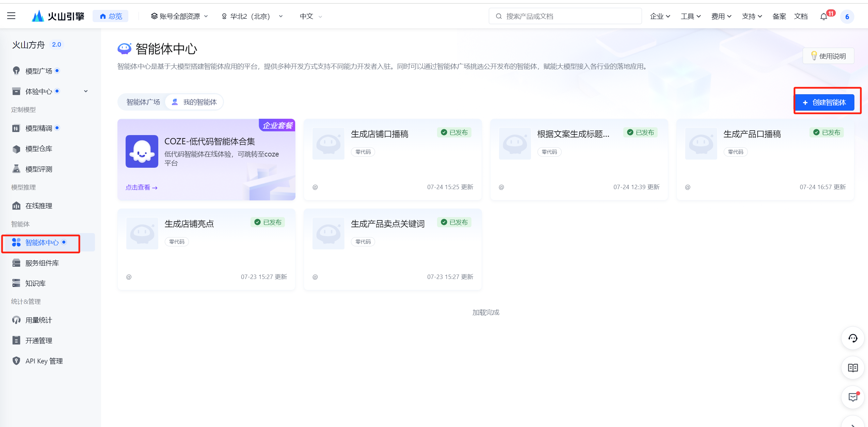
Task: Switch to 我的智能体 tab
Action: pos(194,102)
